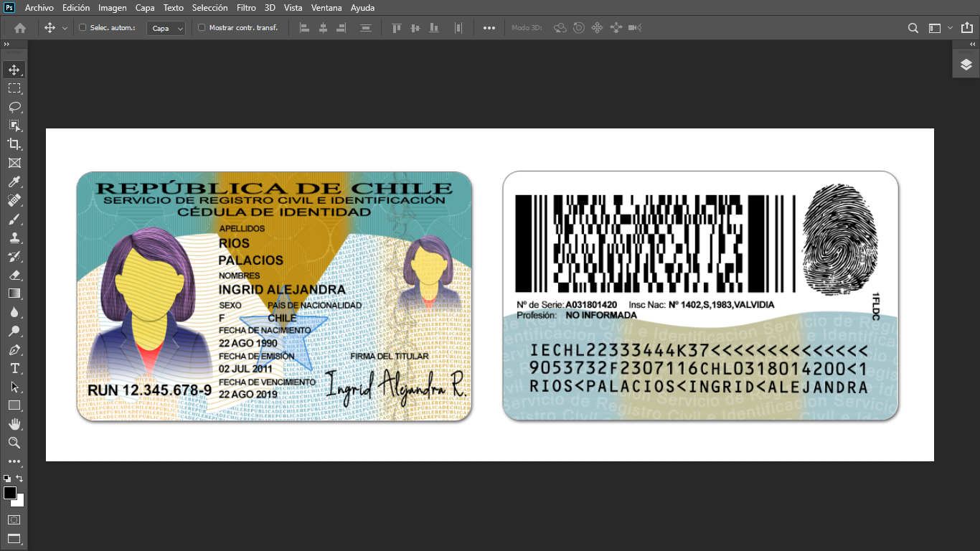980x551 pixels.
Task: Click the 3D rotate object icon
Action: [560, 28]
